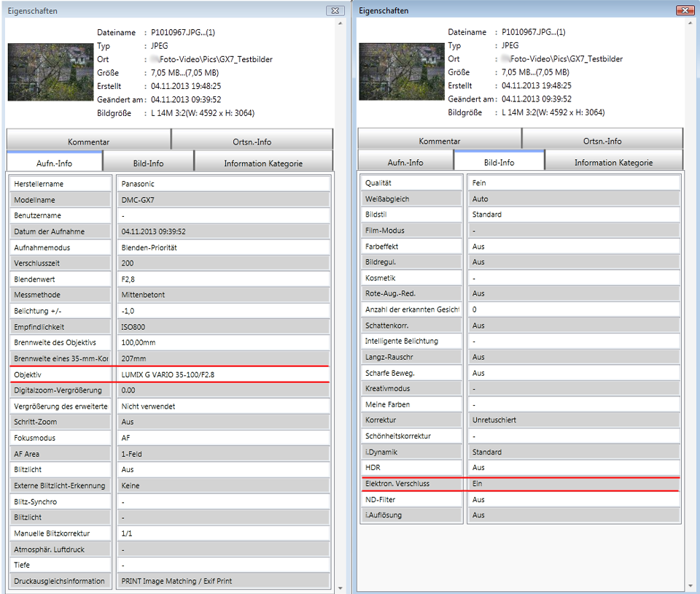
Task: Click scroll-down arrow in right window
Action: pyautogui.click(x=691, y=586)
